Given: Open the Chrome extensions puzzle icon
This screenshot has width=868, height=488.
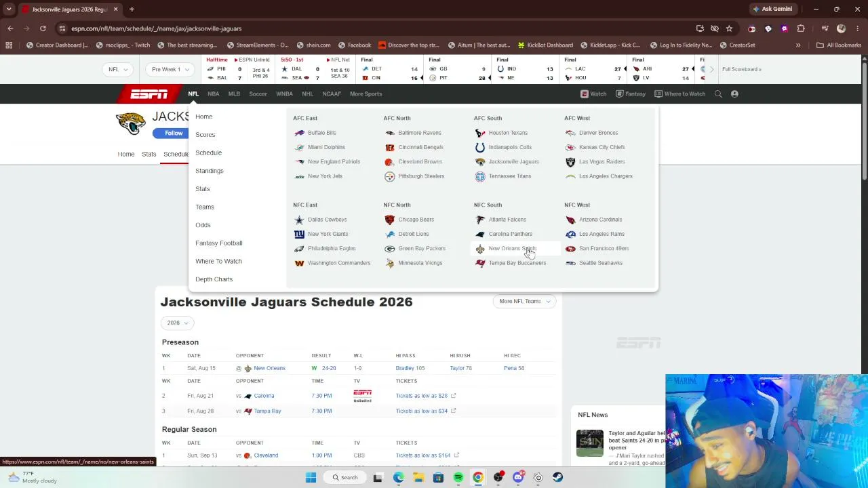Looking at the screenshot, I should pyautogui.click(x=801, y=28).
